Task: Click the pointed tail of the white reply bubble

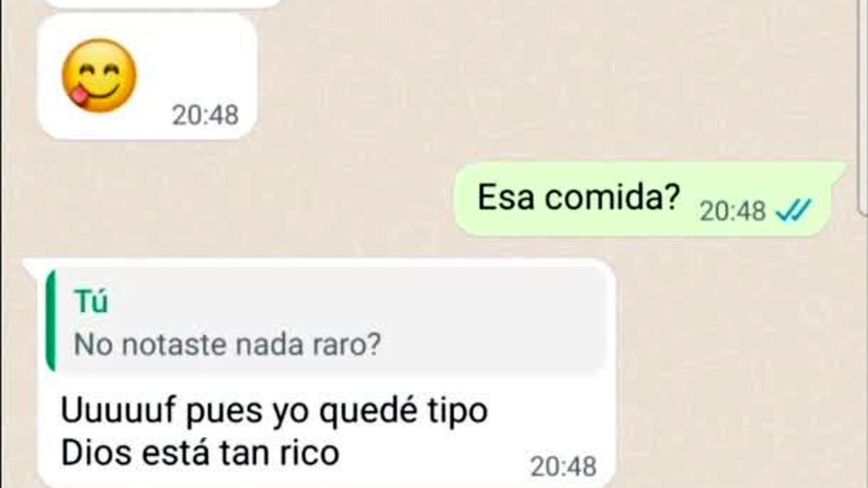Action: (31, 265)
